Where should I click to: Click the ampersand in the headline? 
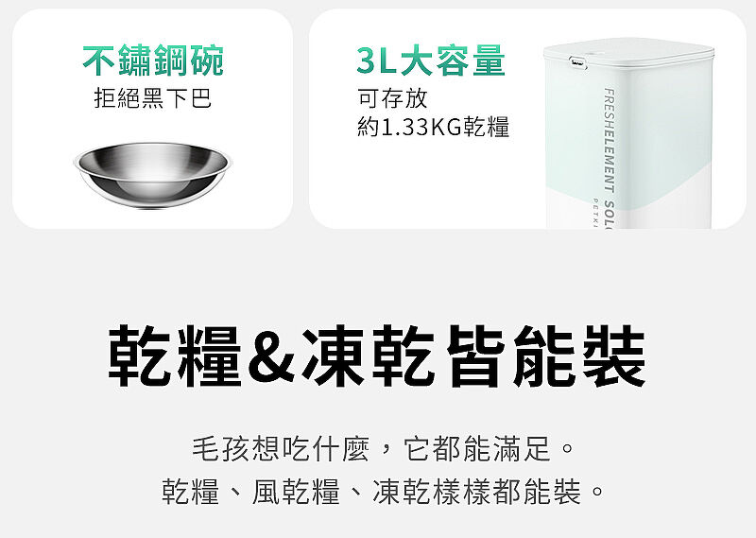point(272,358)
